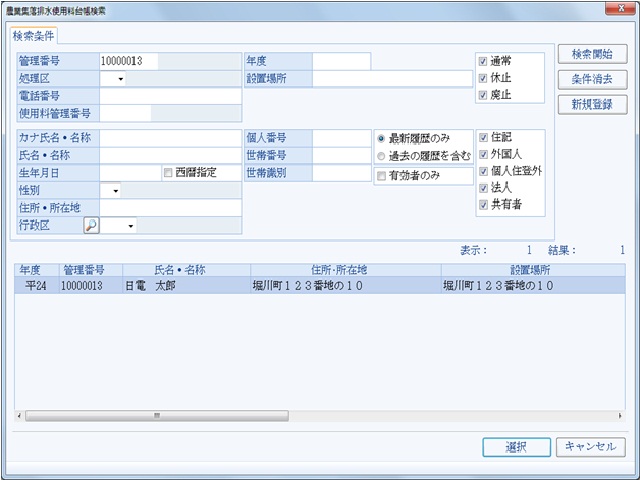Toggle the 外国人 checkbox
The width and height of the screenshot is (640, 480).
tap(483, 154)
